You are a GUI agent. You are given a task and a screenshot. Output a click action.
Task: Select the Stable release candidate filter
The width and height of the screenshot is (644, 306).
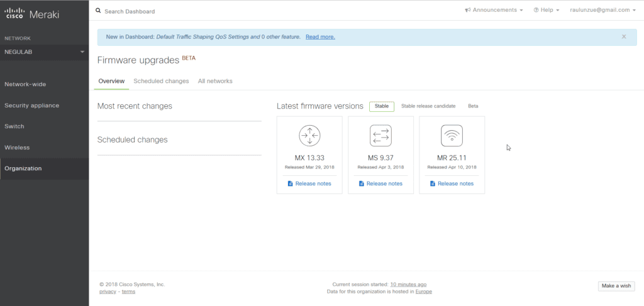coord(428,106)
